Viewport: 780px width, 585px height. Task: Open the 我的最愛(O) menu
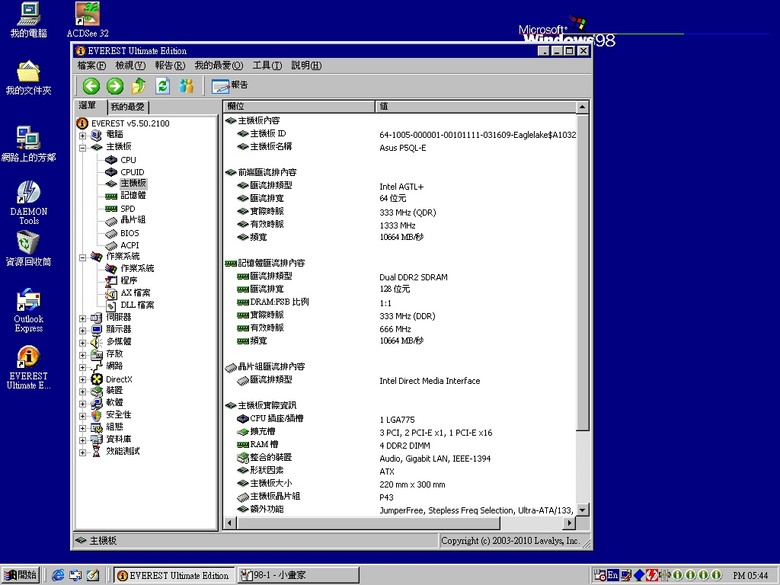[x=219, y=66]
